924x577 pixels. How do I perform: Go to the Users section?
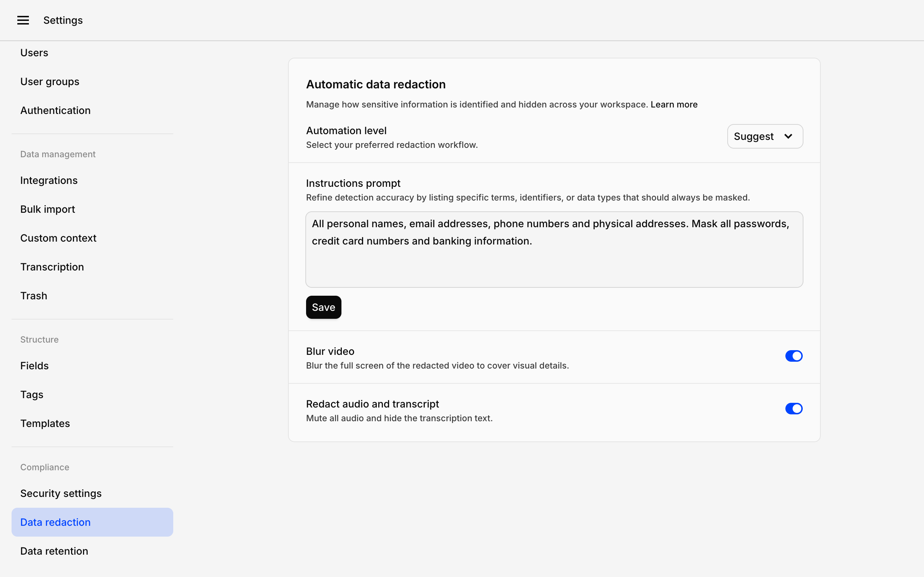point(34,52)
